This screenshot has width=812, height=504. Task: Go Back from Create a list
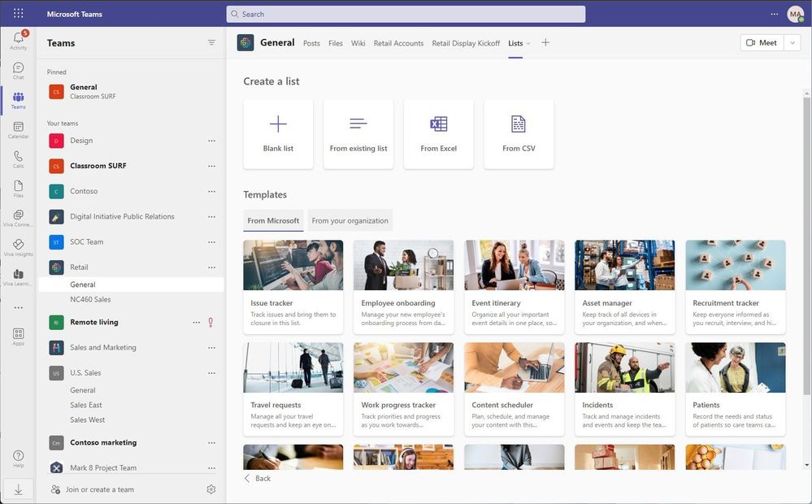(x=258, y=479)
